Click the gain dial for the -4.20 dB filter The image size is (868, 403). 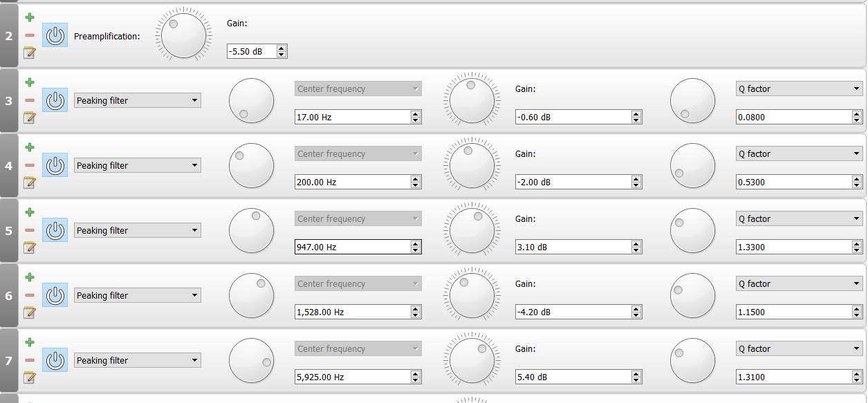click(x=472, y=295)
